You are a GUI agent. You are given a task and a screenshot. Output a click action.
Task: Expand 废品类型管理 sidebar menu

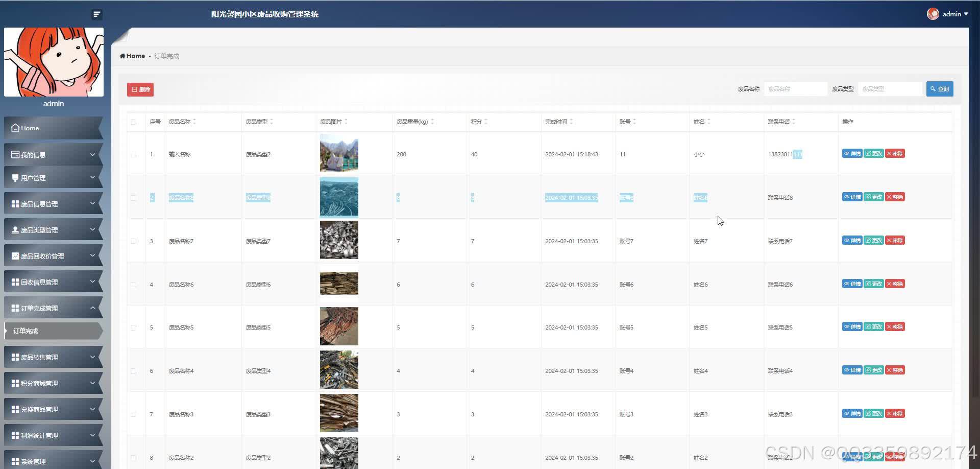[x=53, y=230]
